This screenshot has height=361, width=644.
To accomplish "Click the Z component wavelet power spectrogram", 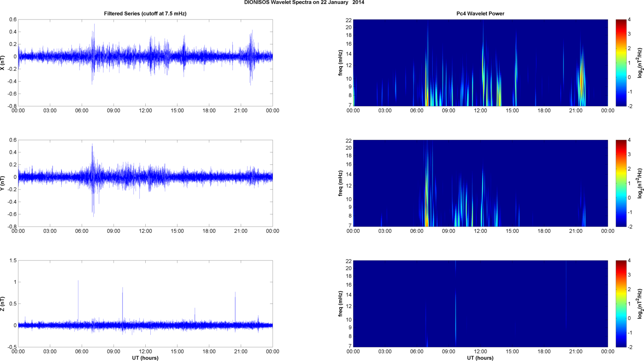I will (x=480, y=304).
